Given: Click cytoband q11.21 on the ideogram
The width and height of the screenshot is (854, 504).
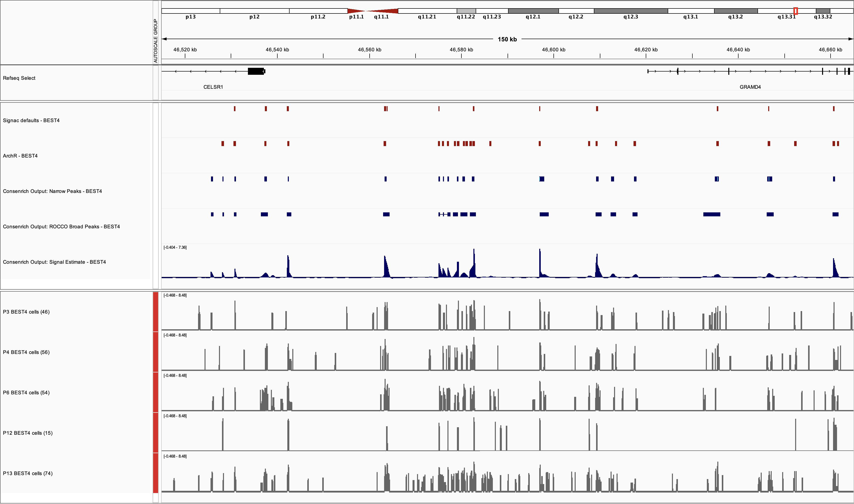Looking at the screenshot, I should (427, 11).
